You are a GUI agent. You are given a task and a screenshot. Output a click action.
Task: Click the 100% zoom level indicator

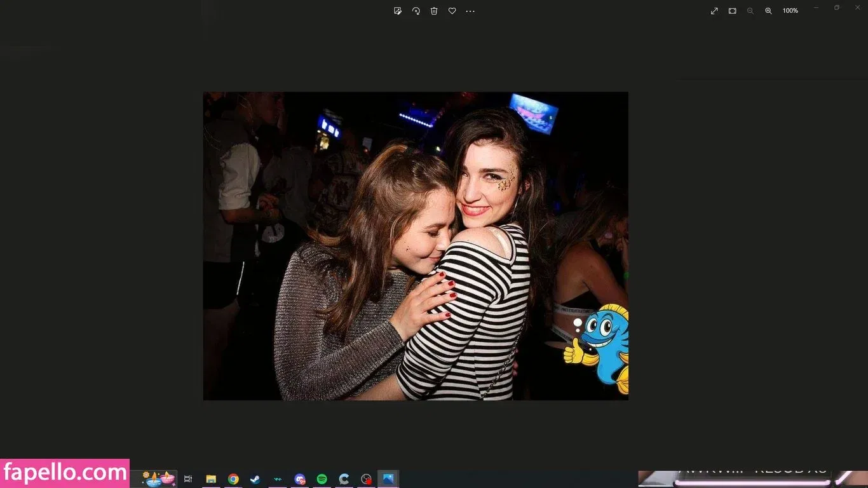tap(790, 11)
